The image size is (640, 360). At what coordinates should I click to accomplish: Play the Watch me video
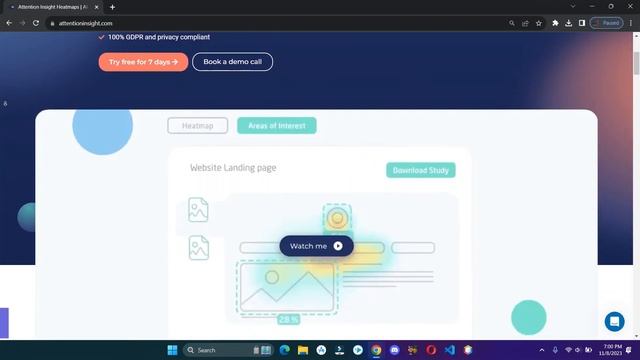tap(316, 246)
